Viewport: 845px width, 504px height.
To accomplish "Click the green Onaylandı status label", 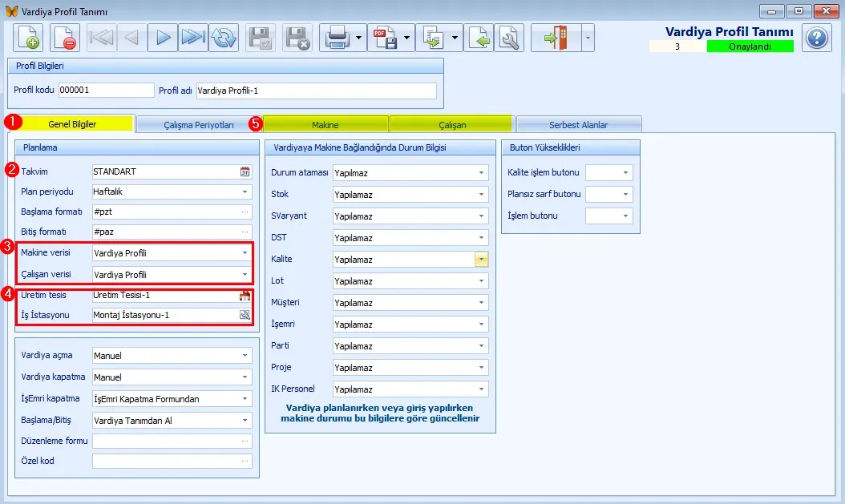I will (750, 46).
